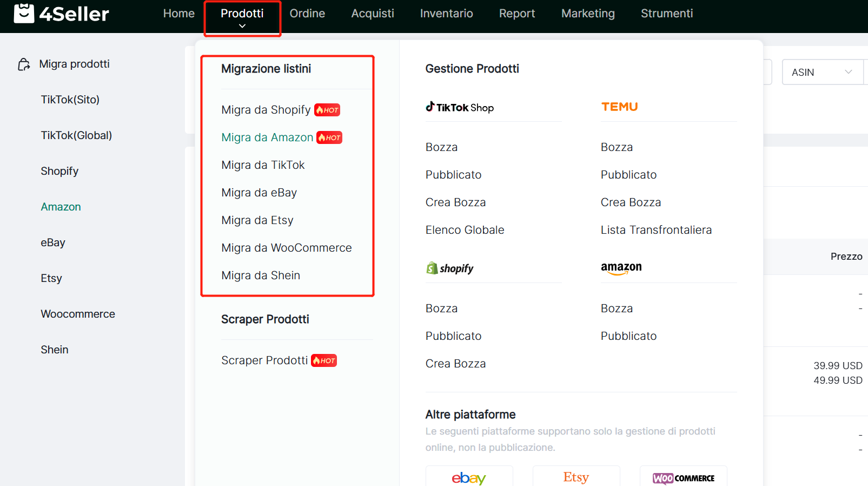Click the TEMU logo
Screen dimensions: 868x486
tap(620, 107)
